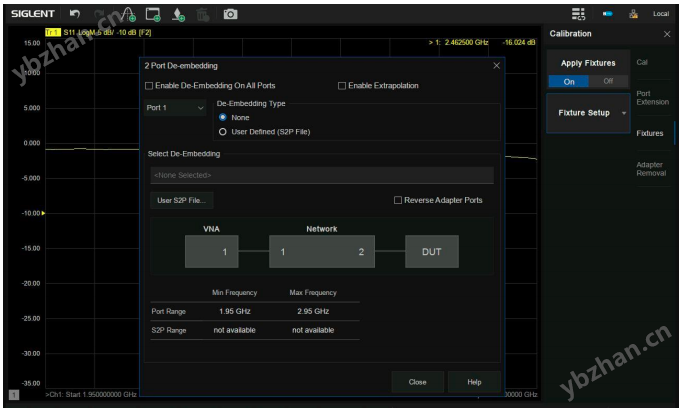Click the channel 1 indicator at the bottom left

tap(14, 395)
